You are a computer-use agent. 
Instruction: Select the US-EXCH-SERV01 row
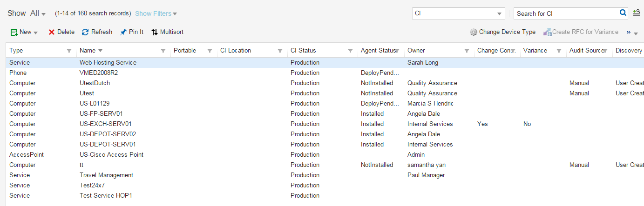pos(106,124)
